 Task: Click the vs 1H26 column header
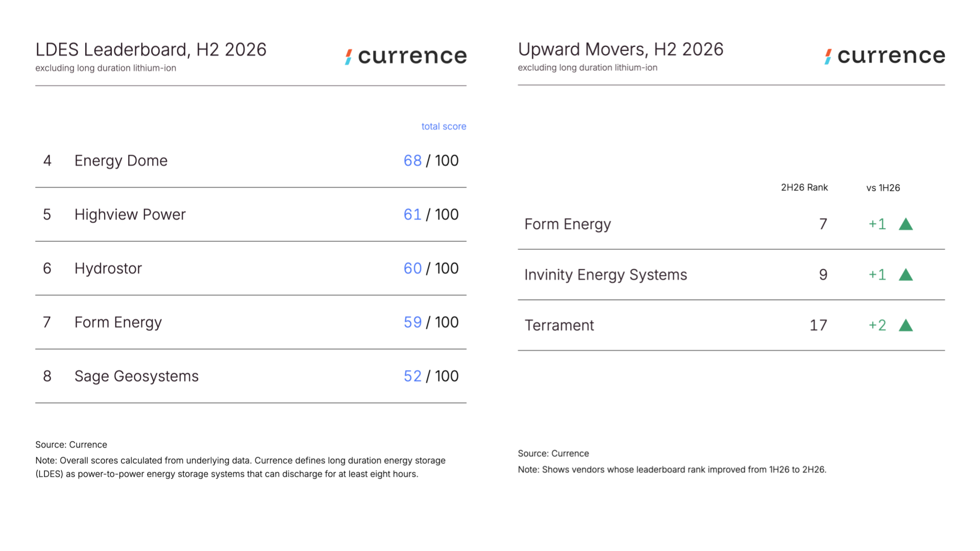click(x=883, y=188)
